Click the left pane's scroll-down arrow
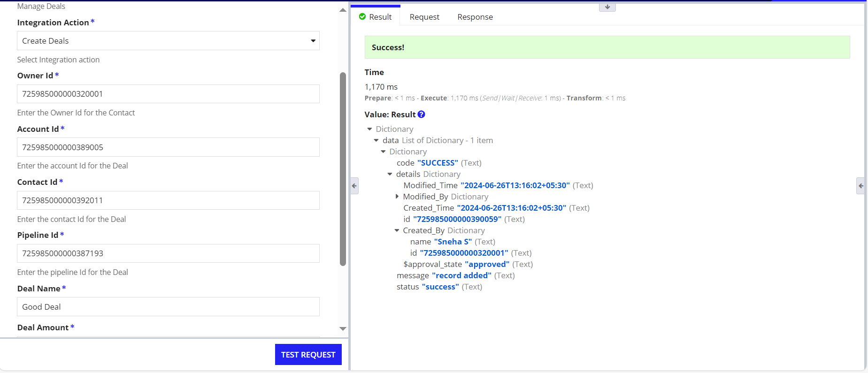 [343, 329]
